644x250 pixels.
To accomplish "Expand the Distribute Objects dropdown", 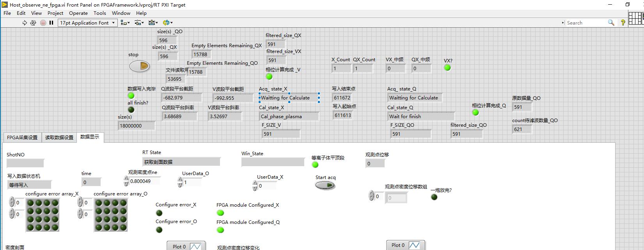I will (x=139, y=23).
